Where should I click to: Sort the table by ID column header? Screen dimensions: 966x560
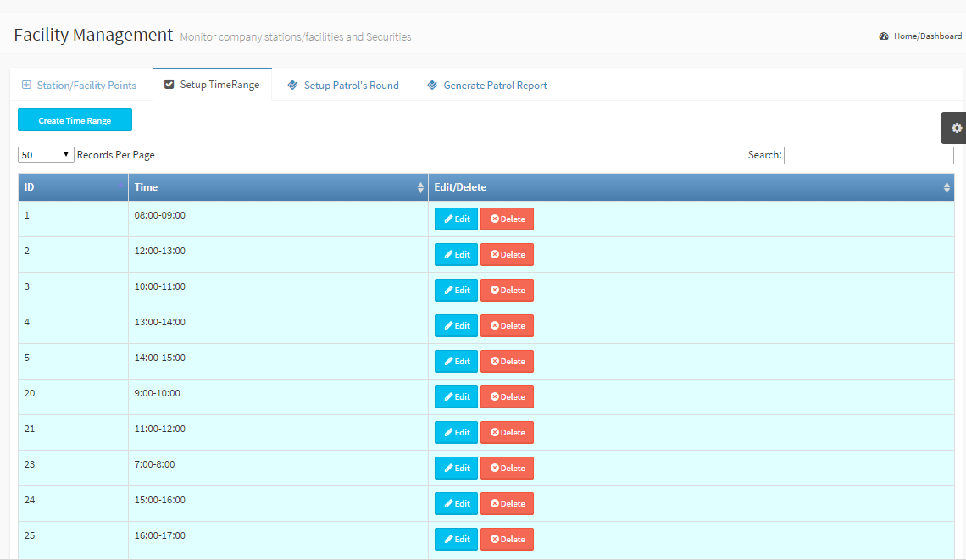[x=72, y=187]
